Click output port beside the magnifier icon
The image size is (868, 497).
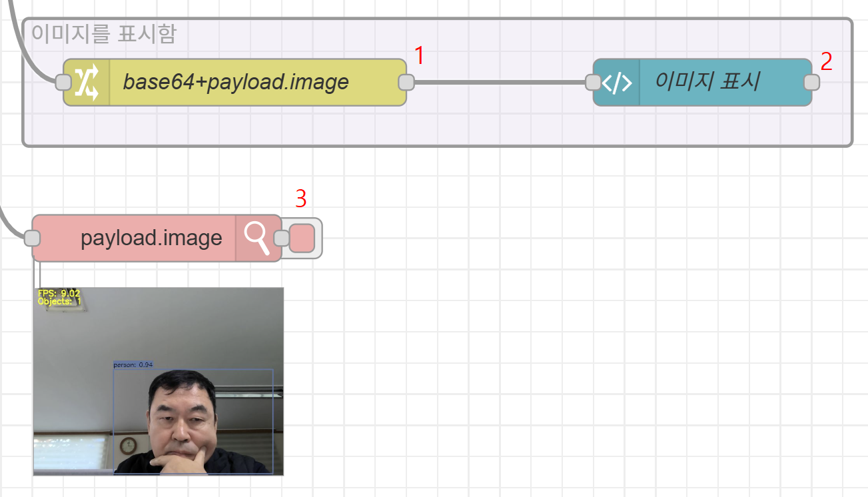pyautogui.click(x=282, y=239)
